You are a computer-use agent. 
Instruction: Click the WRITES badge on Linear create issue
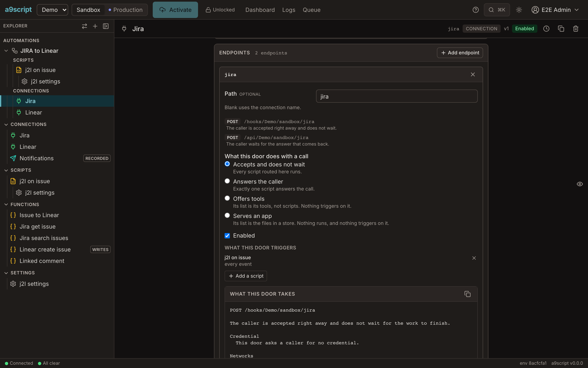click(100, 249)
